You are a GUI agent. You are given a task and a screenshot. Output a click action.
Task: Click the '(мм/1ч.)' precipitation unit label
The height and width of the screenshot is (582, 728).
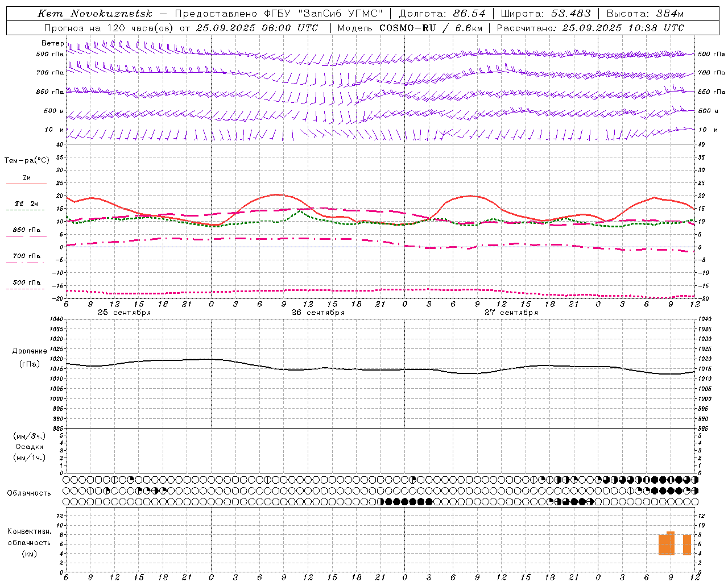[30, 458]
